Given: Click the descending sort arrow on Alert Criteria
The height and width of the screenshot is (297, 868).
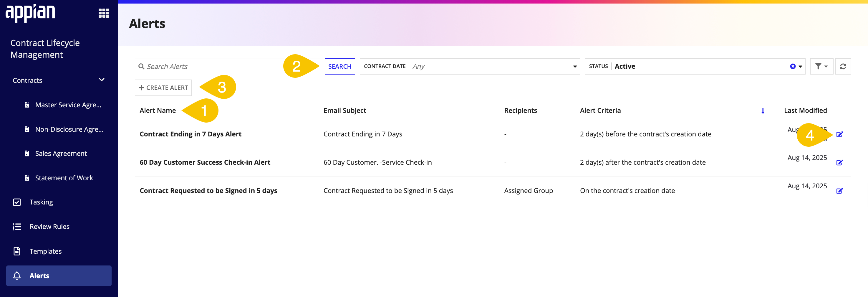Looking at the screenshot, I should click(763, 110).
